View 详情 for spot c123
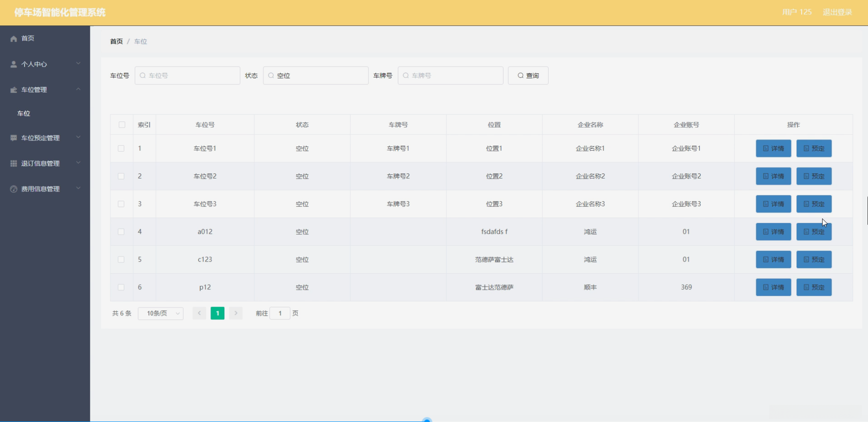The height and width of the screenshot is (422, 868). click(x=773, y=260)
